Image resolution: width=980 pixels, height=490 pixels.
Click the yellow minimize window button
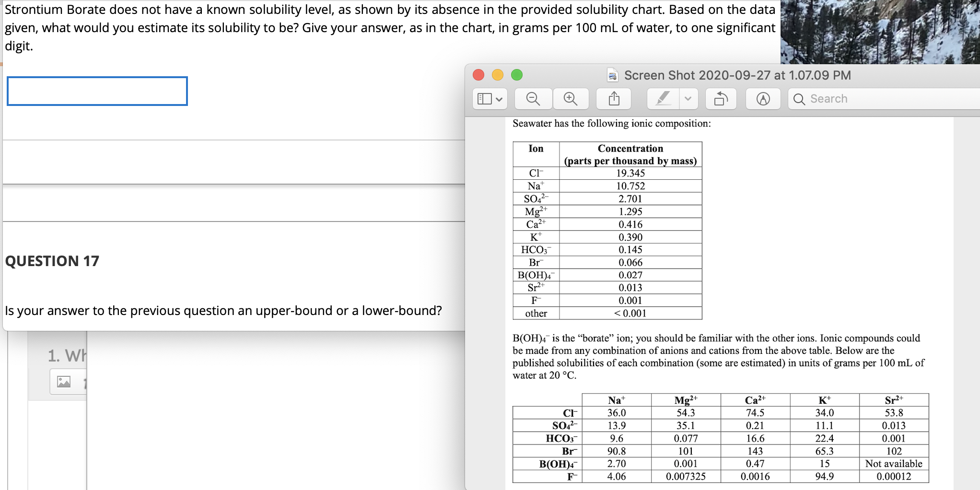pos(498,75)
